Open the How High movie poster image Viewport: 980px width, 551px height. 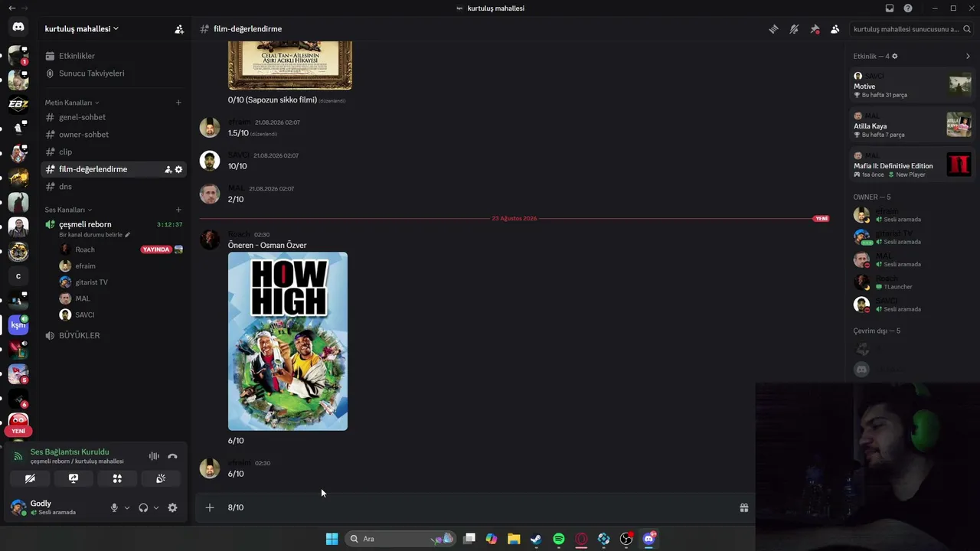288,341
